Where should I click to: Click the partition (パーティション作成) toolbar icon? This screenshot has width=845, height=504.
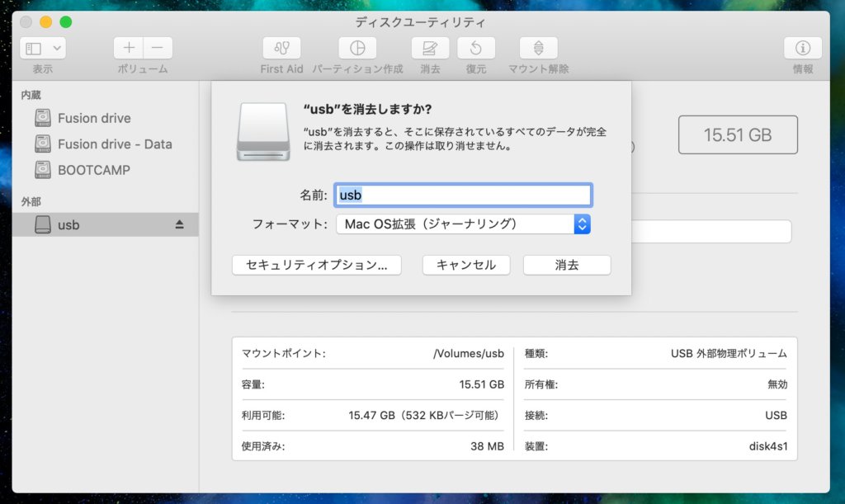tap(357, 48)
